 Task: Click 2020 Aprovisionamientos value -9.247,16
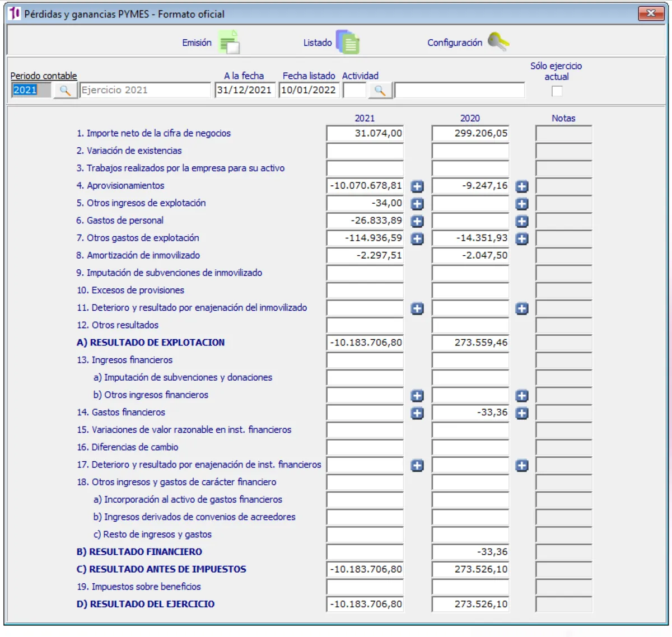[x=470, y=185]
